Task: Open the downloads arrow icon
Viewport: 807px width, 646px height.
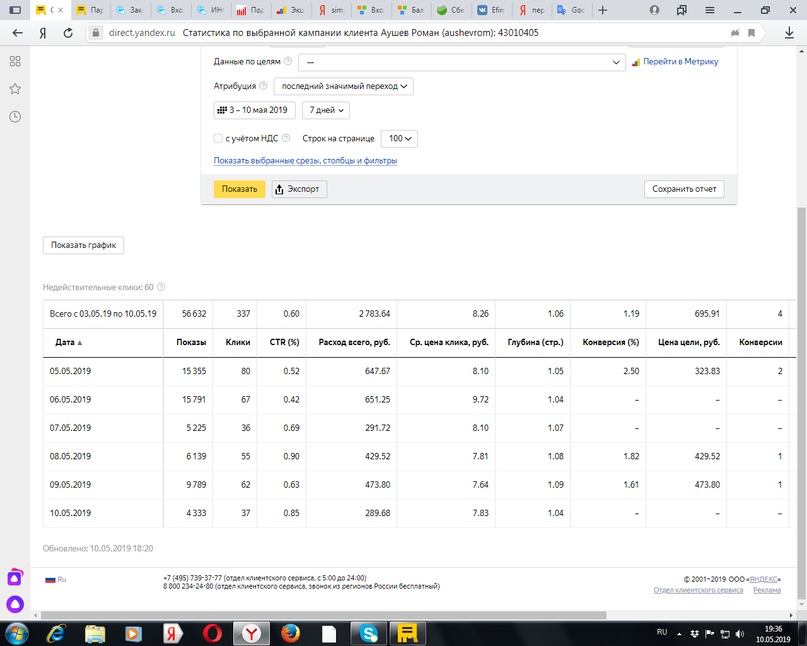Action: pyautogui.click(x=790, y=33)
